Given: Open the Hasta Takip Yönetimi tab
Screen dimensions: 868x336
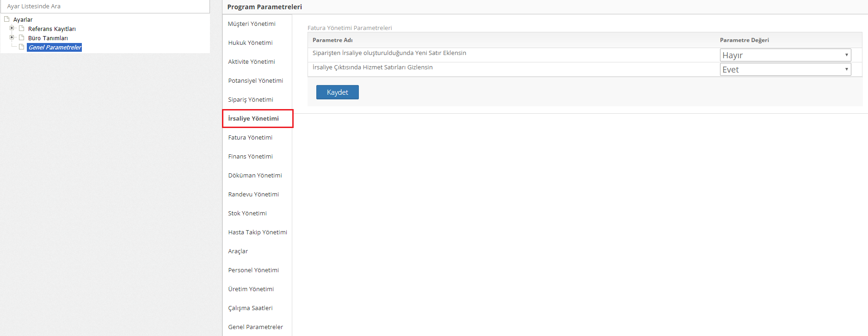Looking at the screenshot, I should tap(258, 232).
